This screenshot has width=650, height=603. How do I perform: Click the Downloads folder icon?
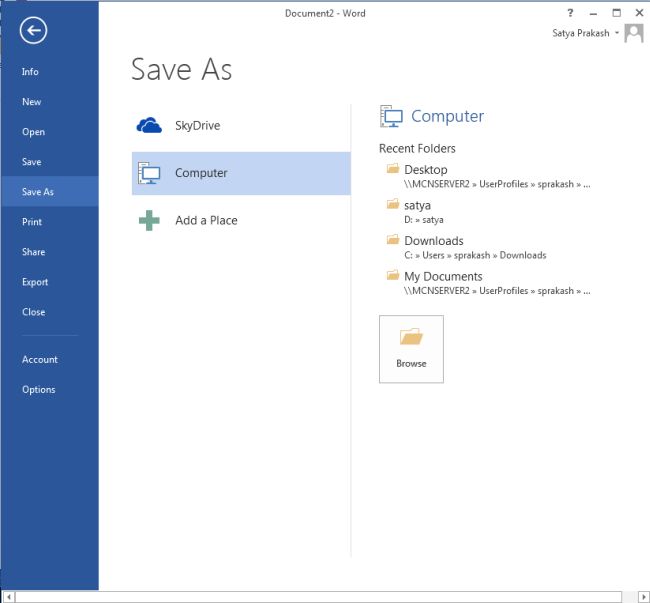393,240
